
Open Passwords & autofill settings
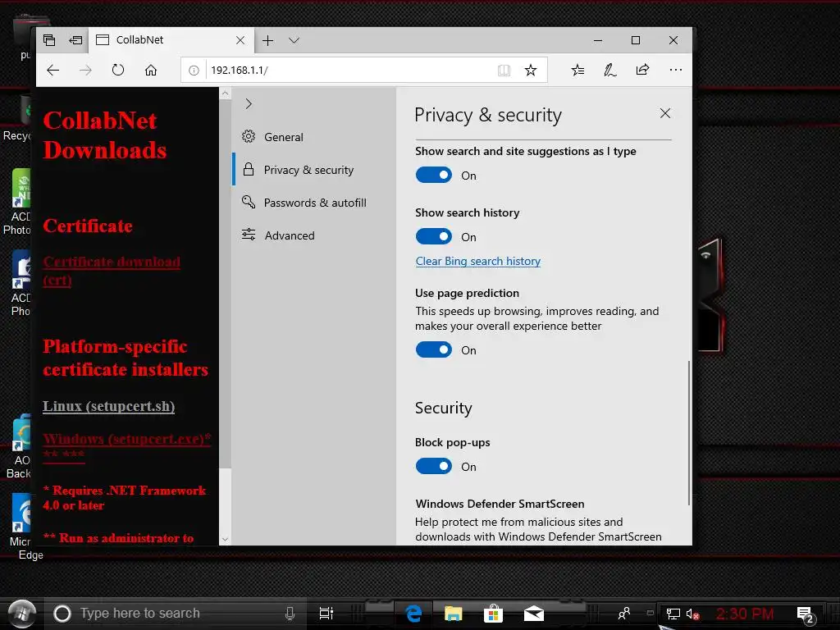(x=315, y=203)
